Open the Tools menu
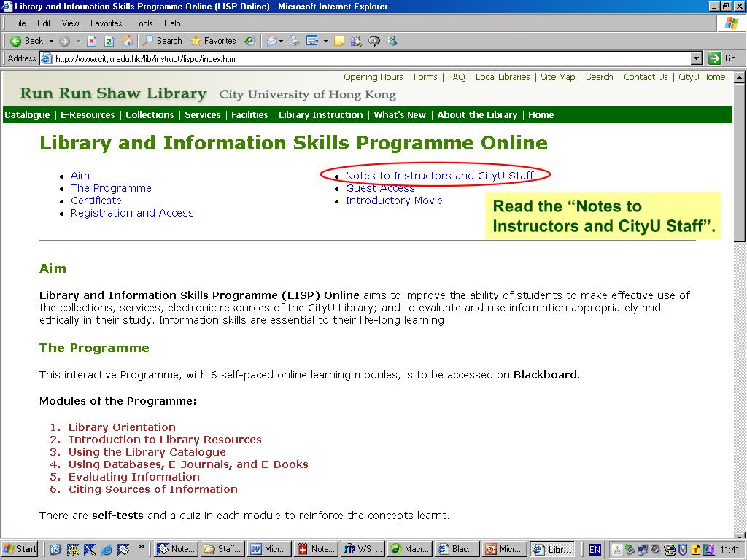The image size is (747, 560). pos(143,23)
